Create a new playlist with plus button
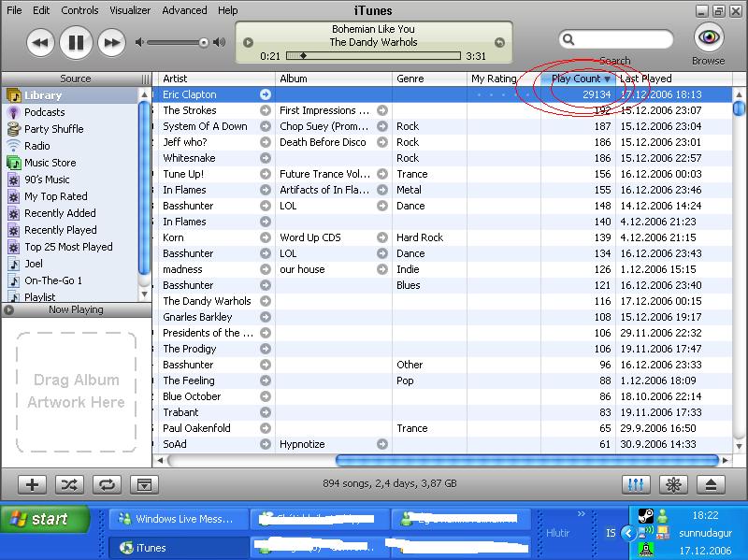 point(32,484)
